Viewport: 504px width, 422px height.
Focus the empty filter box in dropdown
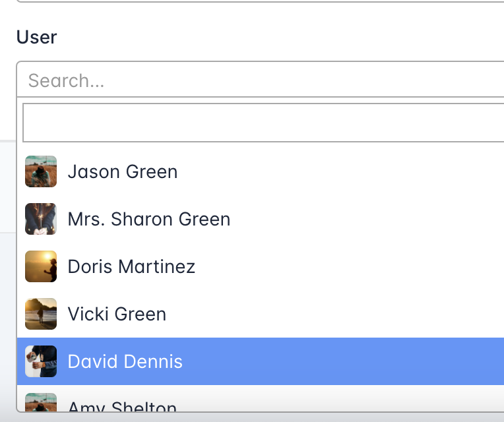tap(263, 123)
